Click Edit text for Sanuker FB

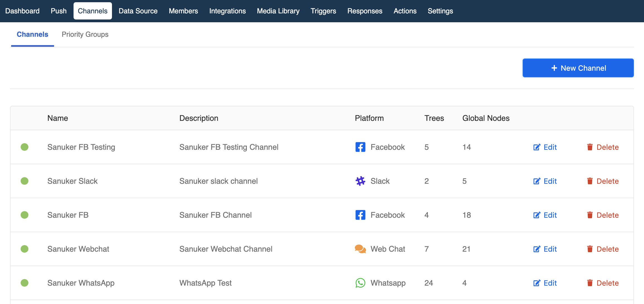click(550, 215)
